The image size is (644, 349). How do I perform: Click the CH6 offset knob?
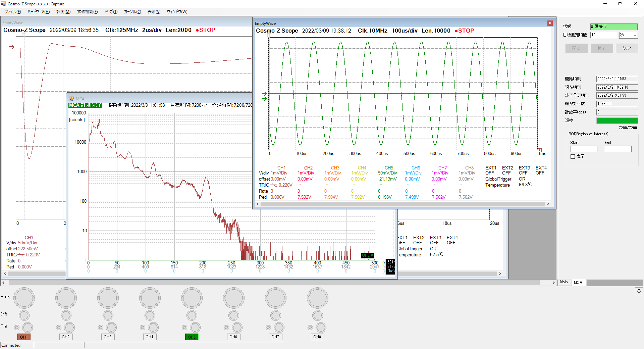tap(234, 315)
